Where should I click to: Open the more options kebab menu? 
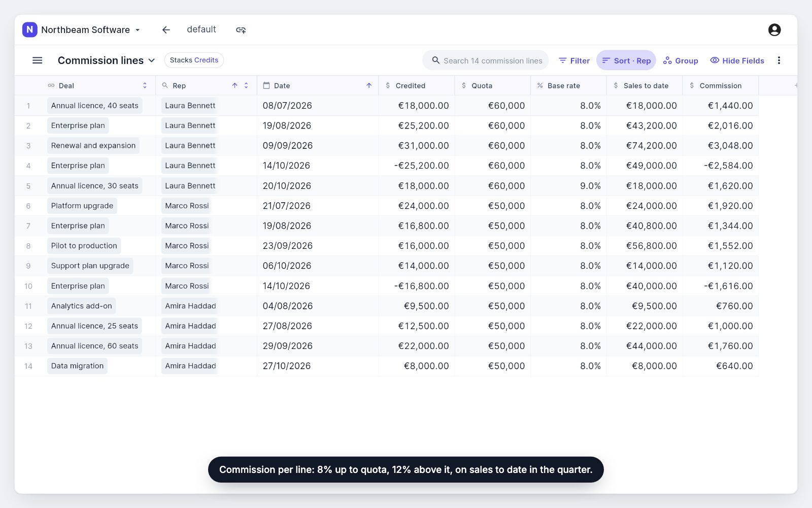pos(779,60)
